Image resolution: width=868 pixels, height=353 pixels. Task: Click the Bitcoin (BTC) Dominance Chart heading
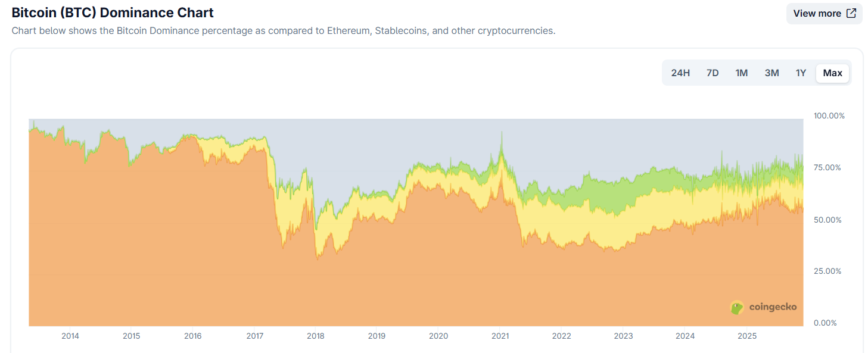click(x=113, y=13)
